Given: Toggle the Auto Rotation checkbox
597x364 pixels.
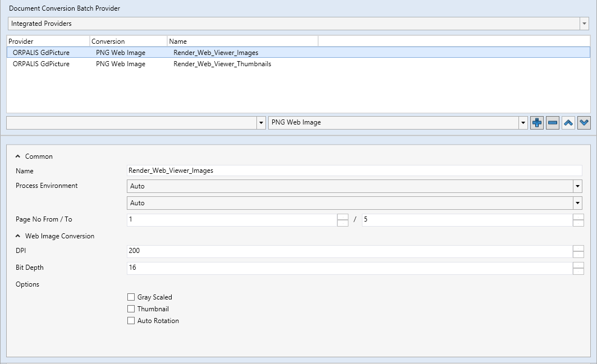Looking at the screenshot, I should tap(131, 321).
